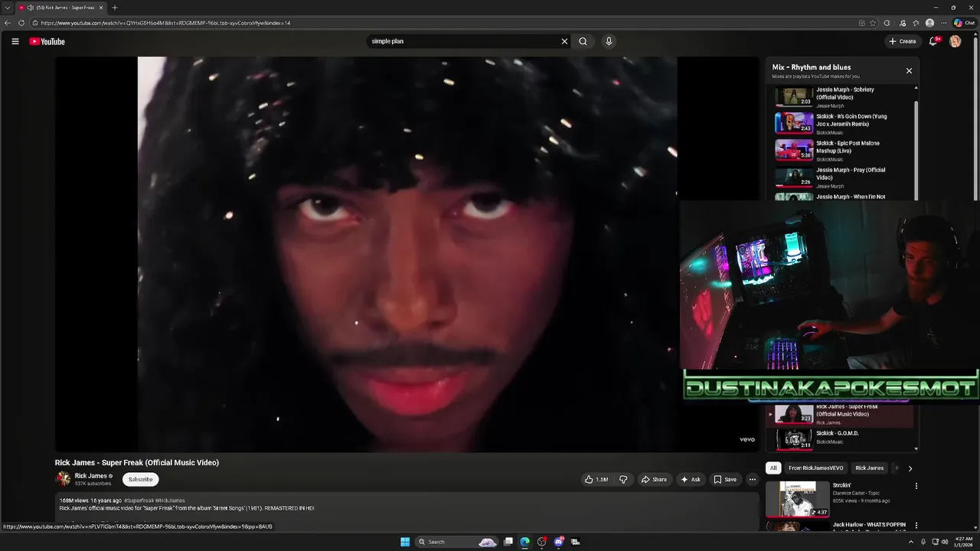The image size is (980, 551).
Task: Select the Rick James filter chip
Action: coord(869,468)
